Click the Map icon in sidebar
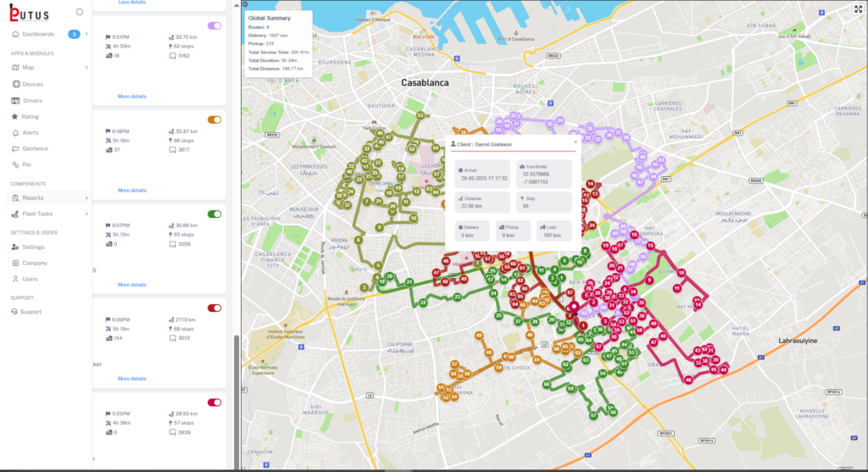Viewport: 868px width, 472px height. [15, 68]
